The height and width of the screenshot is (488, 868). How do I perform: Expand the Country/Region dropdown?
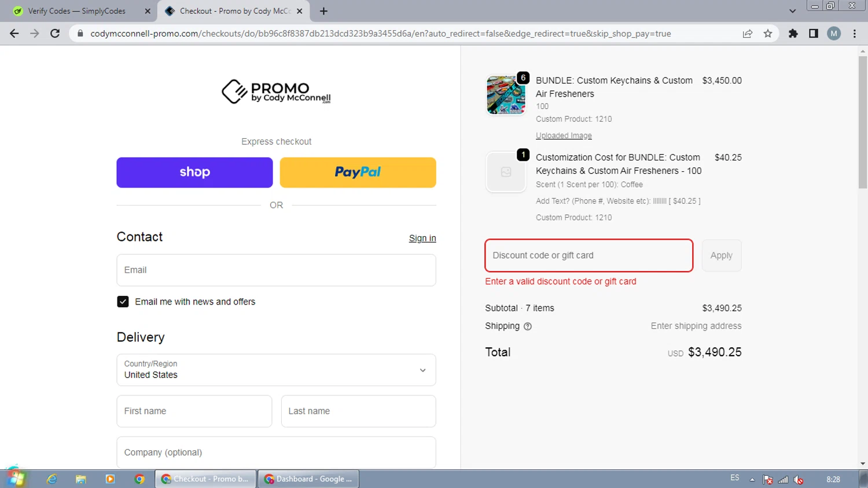[x=276, y=370]
